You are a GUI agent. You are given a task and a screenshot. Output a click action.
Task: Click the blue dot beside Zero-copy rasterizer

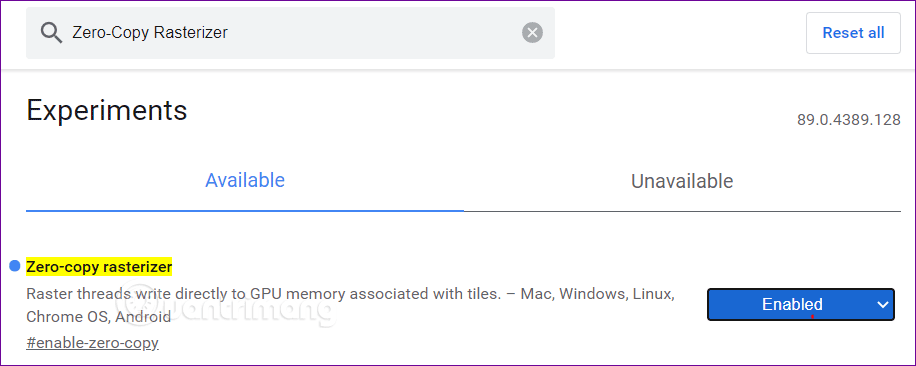coord(15,266)
